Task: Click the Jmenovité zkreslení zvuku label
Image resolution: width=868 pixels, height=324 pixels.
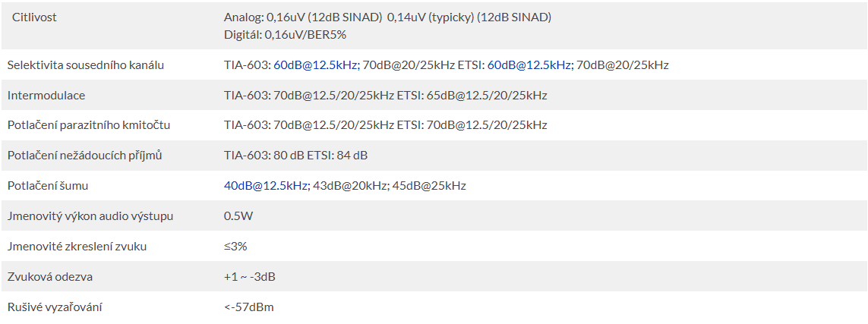Action: [77, 247]
